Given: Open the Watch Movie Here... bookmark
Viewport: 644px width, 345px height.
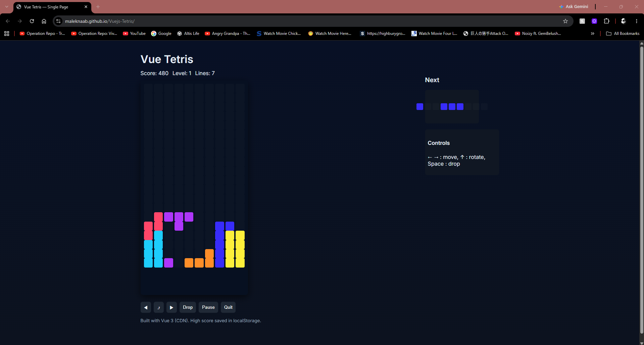Looking at the screenshot, I should coord(330,34).
